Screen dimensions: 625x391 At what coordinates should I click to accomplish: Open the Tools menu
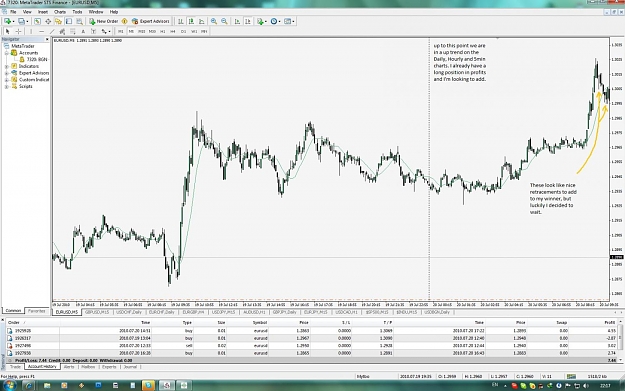(x=77, y=12)
